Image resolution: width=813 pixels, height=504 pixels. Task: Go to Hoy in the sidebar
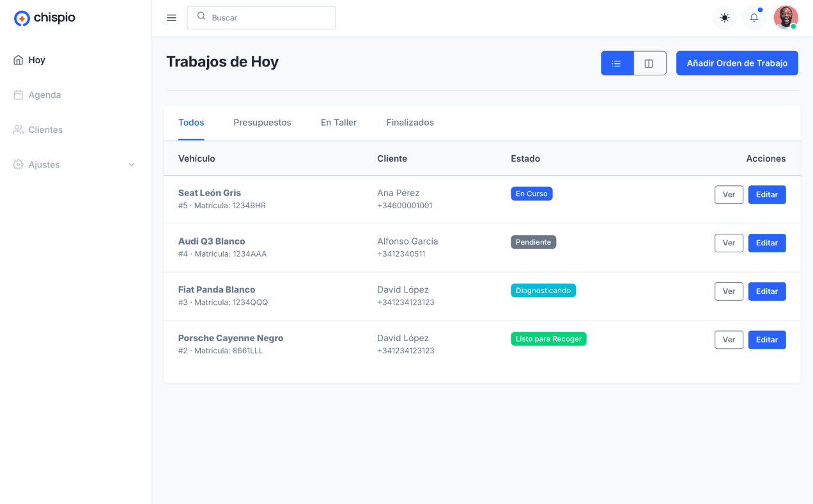(36, 60)
